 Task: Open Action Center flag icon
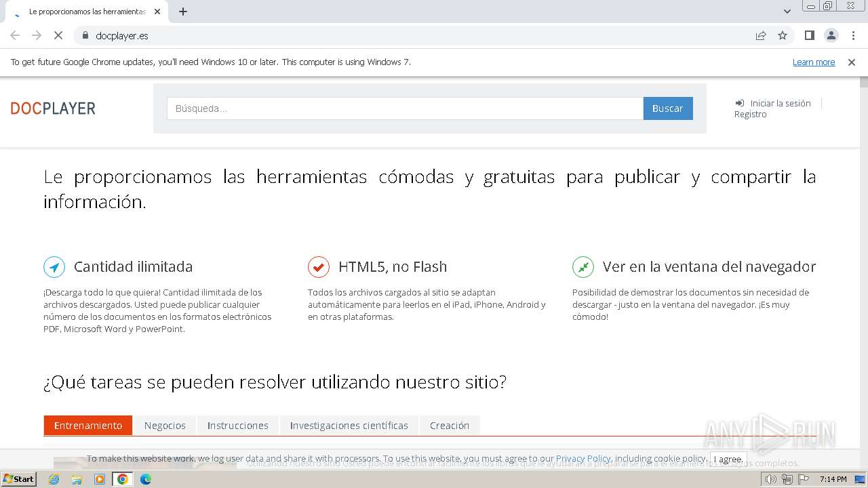pos(804,479)
